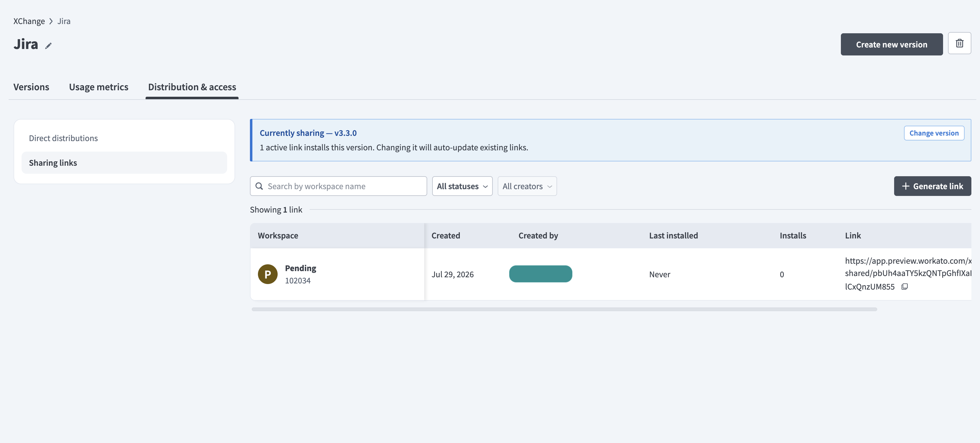Click the Installs column header
Screen dimensions: 980x443
(793, 235)
